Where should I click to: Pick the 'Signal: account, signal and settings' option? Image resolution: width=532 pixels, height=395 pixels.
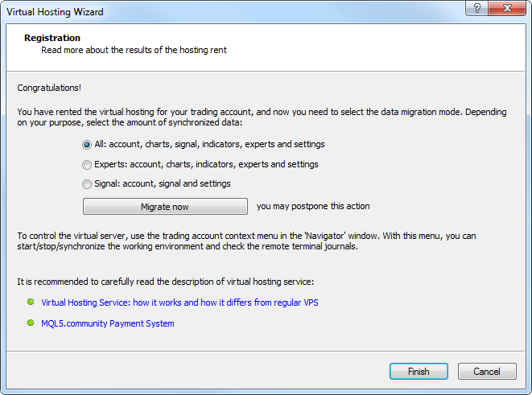(x=87, y=183)
